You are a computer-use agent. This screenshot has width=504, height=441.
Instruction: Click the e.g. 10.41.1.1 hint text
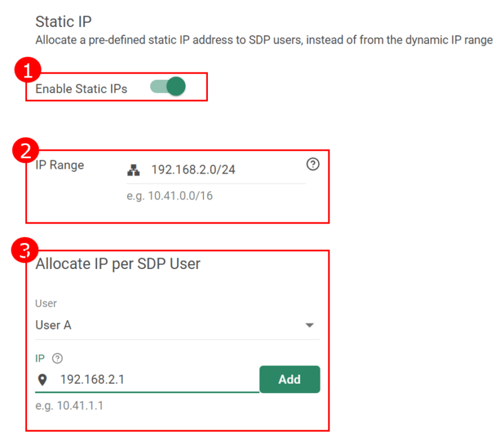point(69,405)
